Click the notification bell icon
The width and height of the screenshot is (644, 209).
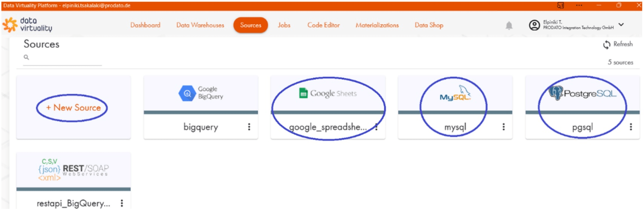(509, 26)
